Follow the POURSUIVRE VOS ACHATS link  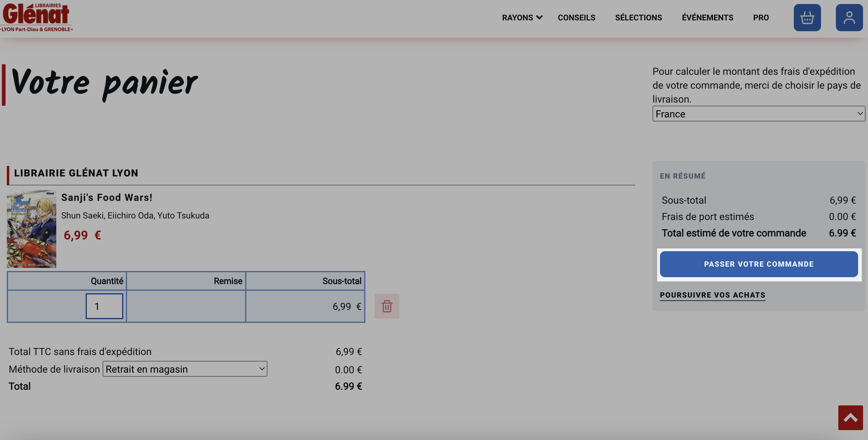pyautogui.click(x=712, y=295)
